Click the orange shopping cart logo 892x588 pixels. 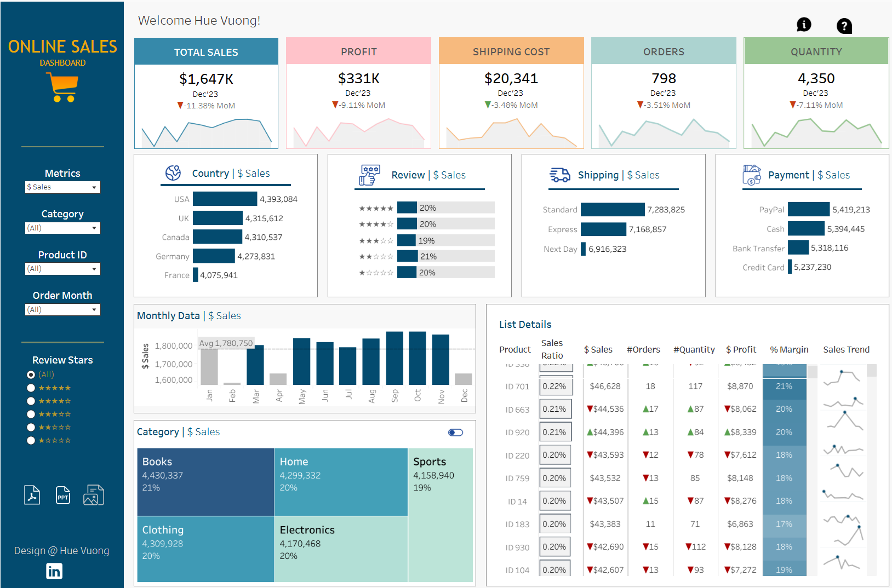click(x=62, y=87)
